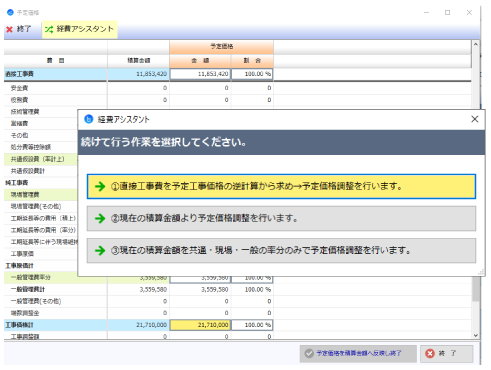
Task: Click the 工事価格計 積算金額 cell 21,710,000
Action: tap(138, 325)
